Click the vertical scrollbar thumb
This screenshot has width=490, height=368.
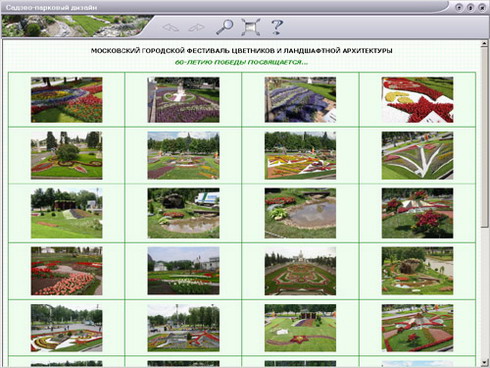(x=484, y=137)
